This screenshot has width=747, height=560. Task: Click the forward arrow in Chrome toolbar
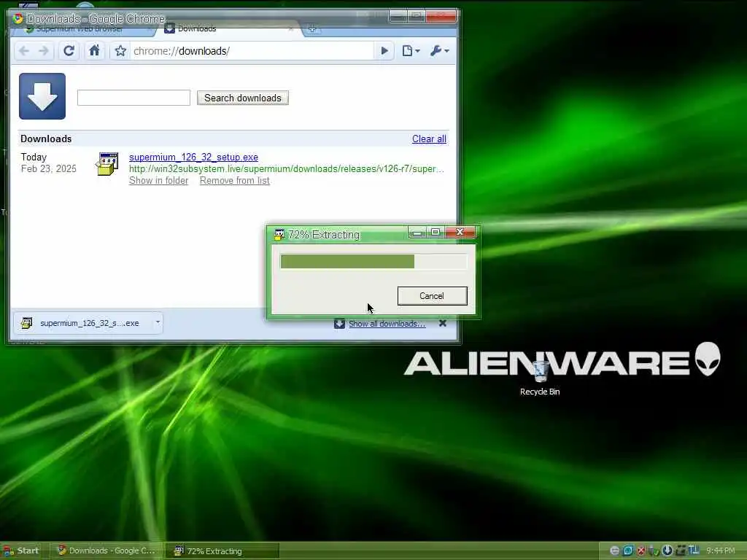pos(43,51)
